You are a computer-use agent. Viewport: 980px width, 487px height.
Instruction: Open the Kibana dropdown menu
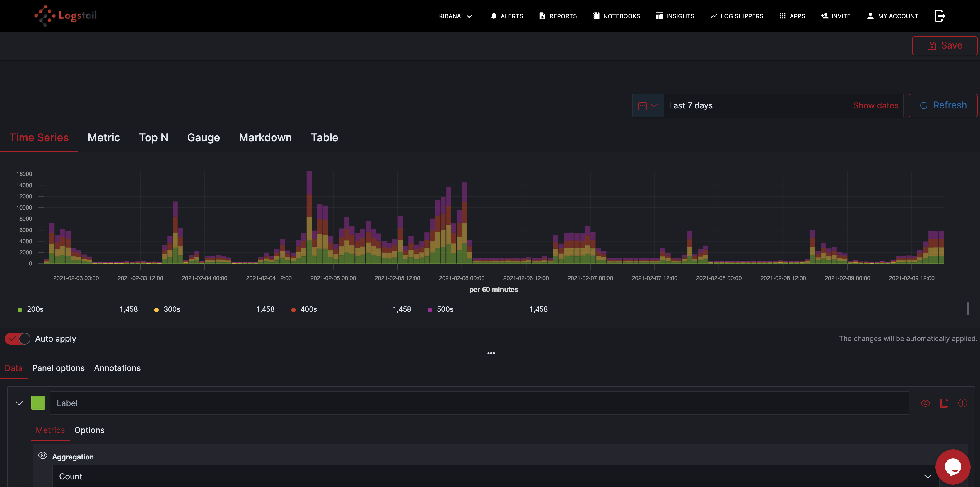tap(455, 16)
